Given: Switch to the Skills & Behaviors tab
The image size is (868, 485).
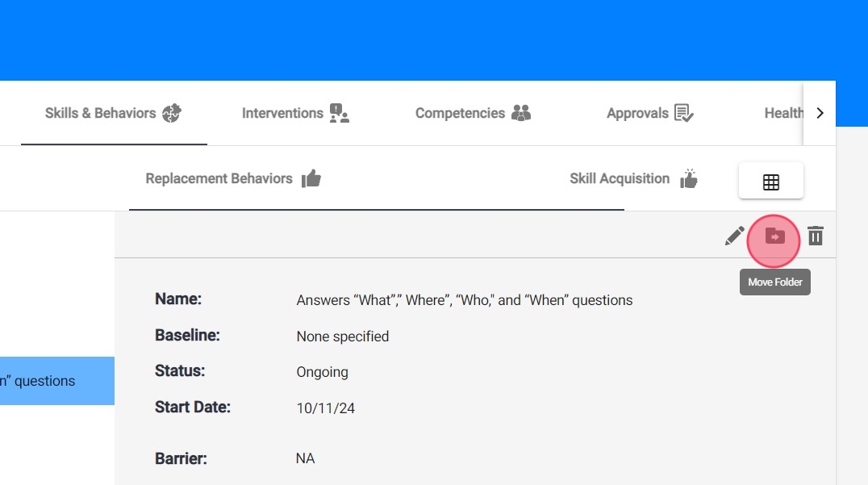Looking at the screenshot, I should click(x=101, y=114).
